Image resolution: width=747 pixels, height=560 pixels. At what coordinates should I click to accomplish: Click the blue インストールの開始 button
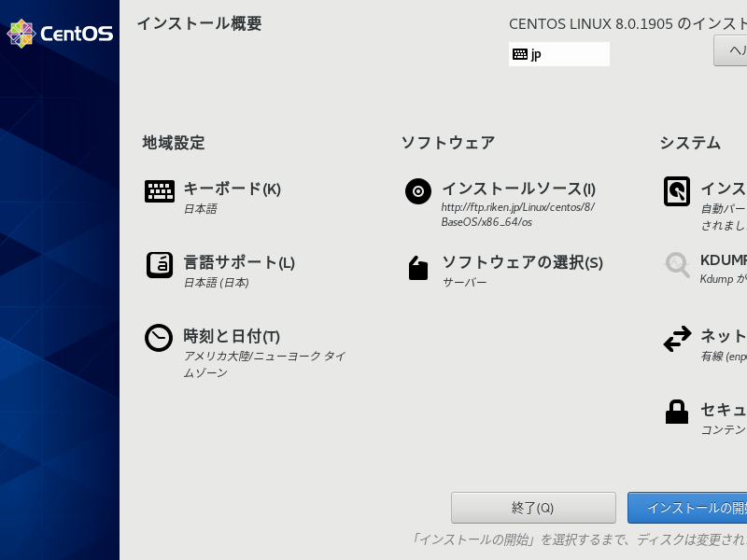click(x=687, y=508)
